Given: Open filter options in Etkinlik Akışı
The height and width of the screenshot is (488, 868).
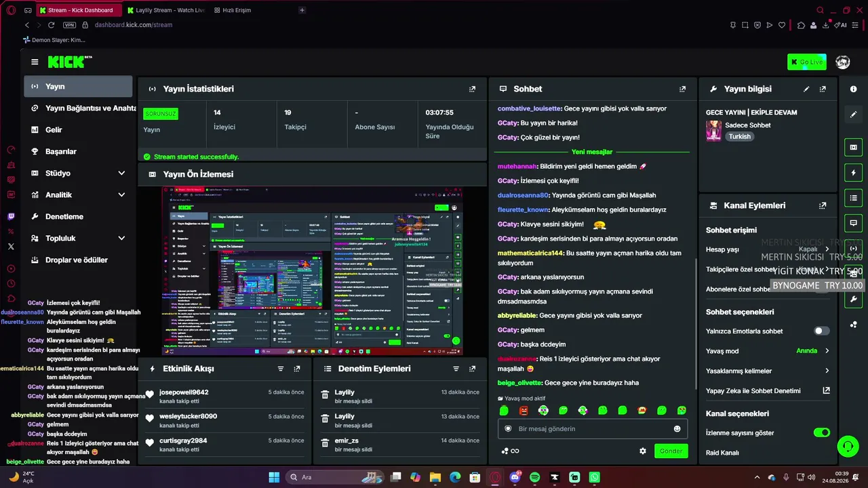Looking at the screenshot, I should 281,369.
